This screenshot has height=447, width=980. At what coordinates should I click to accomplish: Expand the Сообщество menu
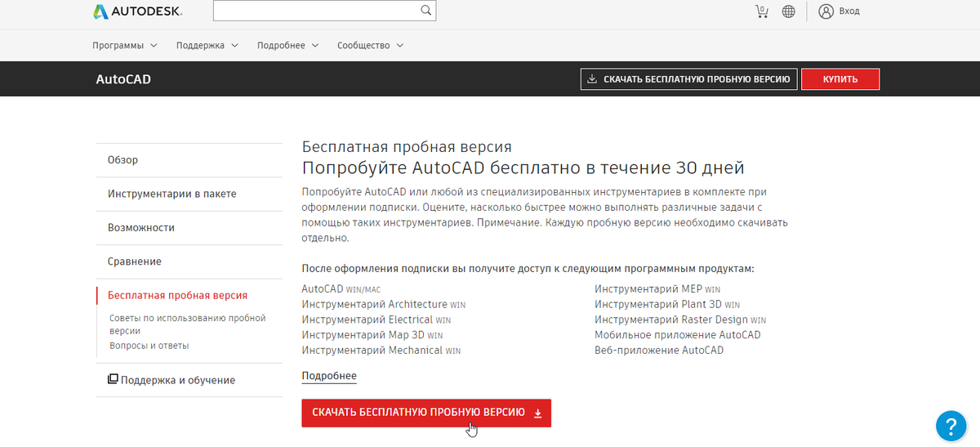(370, 45)
